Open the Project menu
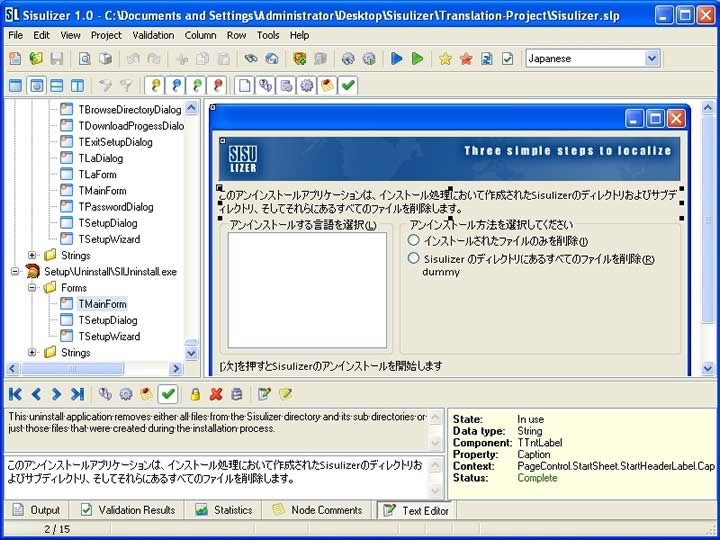This screenshot has height=540, width=720. pos(106,35)
